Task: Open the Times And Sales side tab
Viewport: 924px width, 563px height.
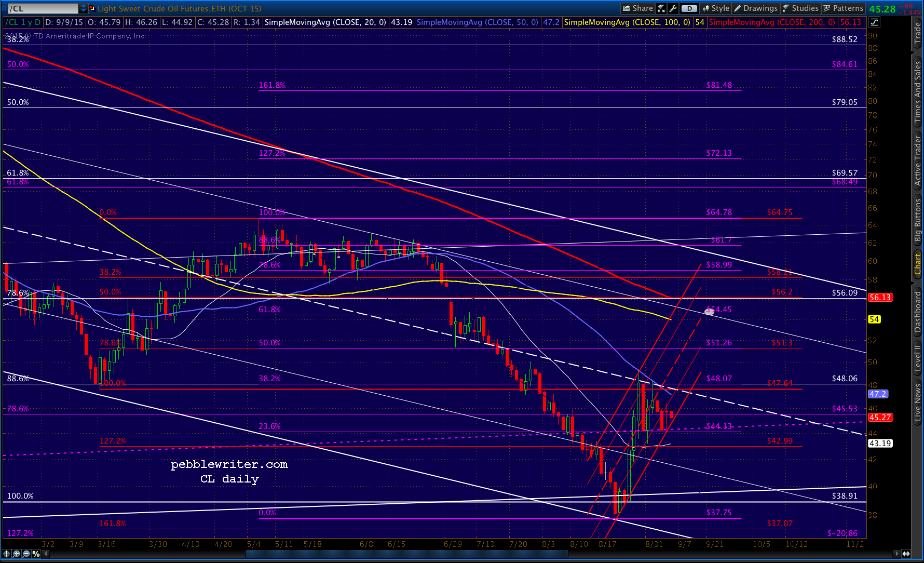Action: tap(918, 92)
